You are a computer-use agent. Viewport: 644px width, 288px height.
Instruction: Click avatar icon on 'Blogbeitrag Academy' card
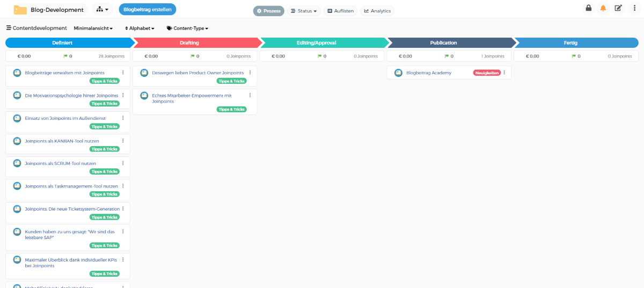[398, 73]
